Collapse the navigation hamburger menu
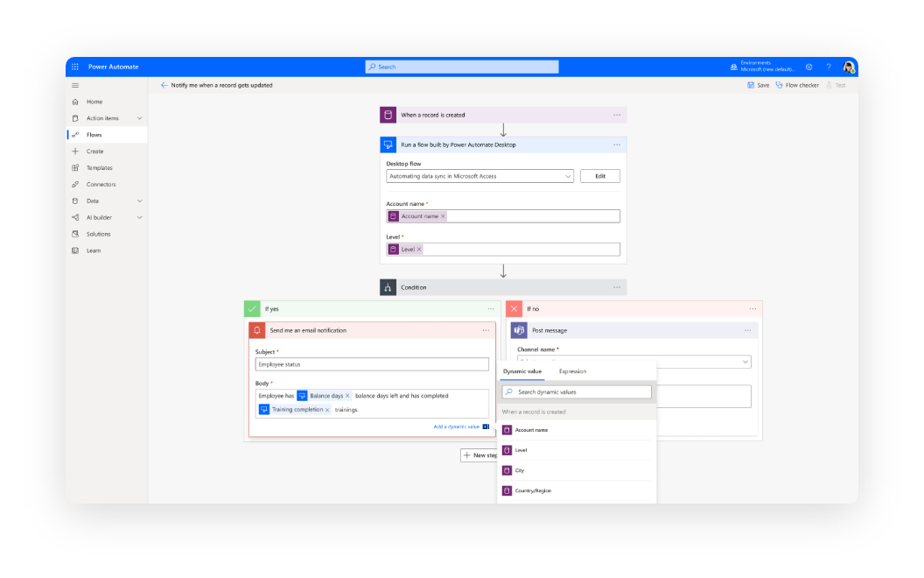The image size is (924, 578). point(75,85)
